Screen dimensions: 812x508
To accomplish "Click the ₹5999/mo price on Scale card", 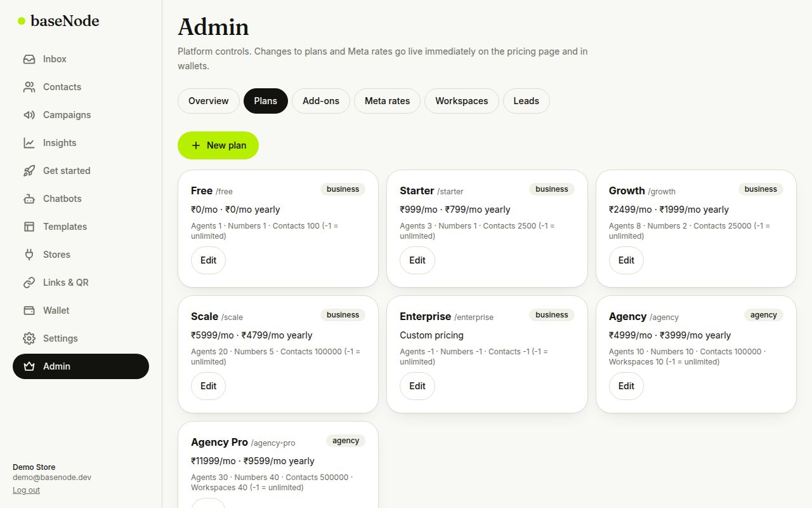I will [x=213, y=335].
